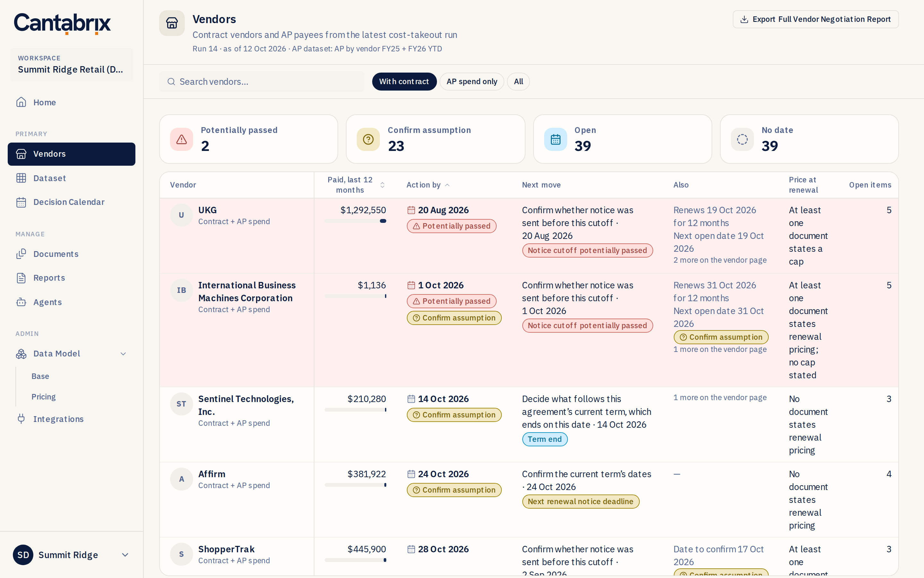Click the storefront icon beside Vendors heading
Viewport: 924px width, 578px height.
click(172, 23)
